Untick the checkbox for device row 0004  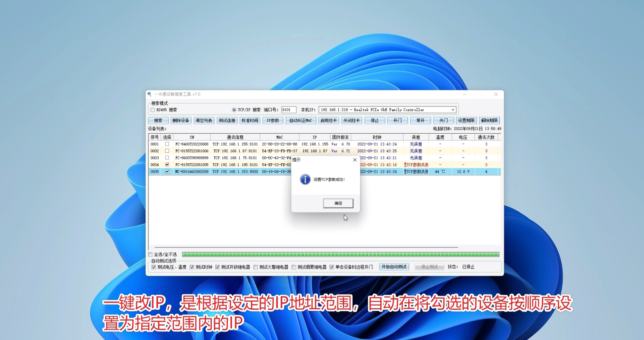click(x=167, y=165)
